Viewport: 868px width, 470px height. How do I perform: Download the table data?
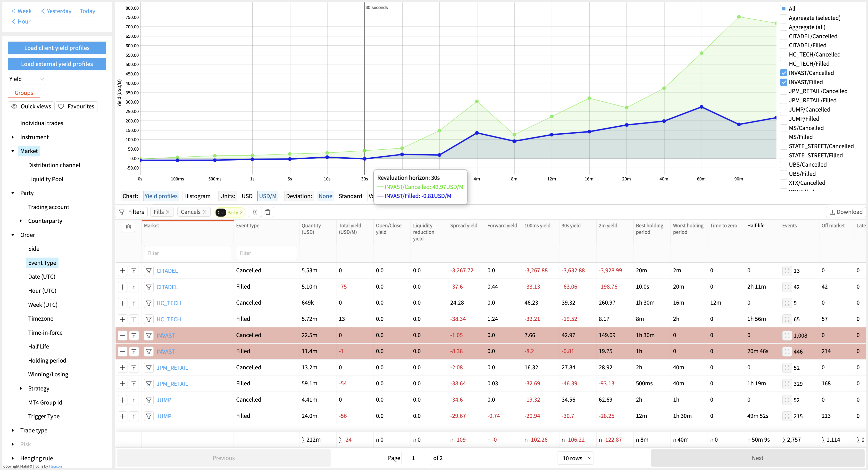point(846,212)
